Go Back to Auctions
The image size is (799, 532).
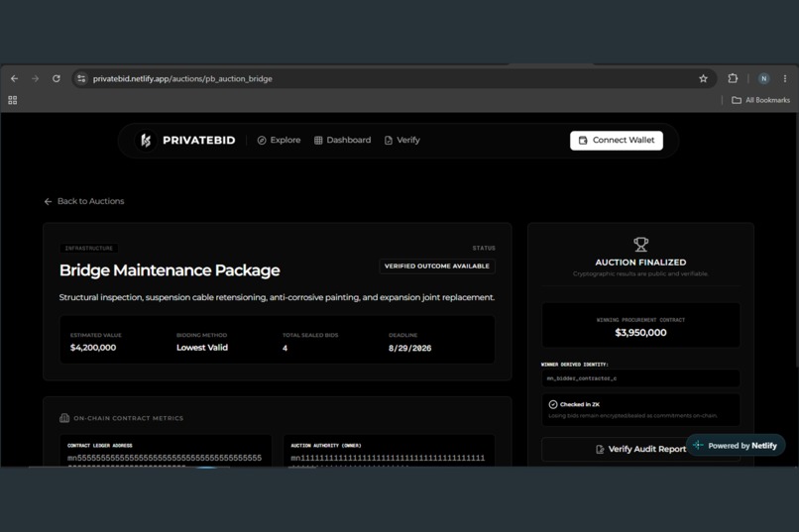coord(84,201)
